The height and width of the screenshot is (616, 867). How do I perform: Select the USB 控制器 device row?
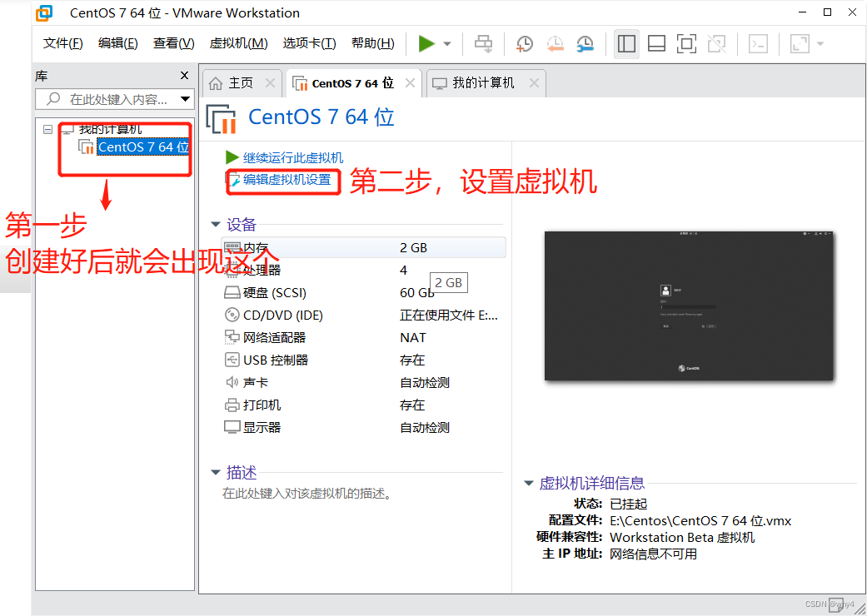pos(363,360)
